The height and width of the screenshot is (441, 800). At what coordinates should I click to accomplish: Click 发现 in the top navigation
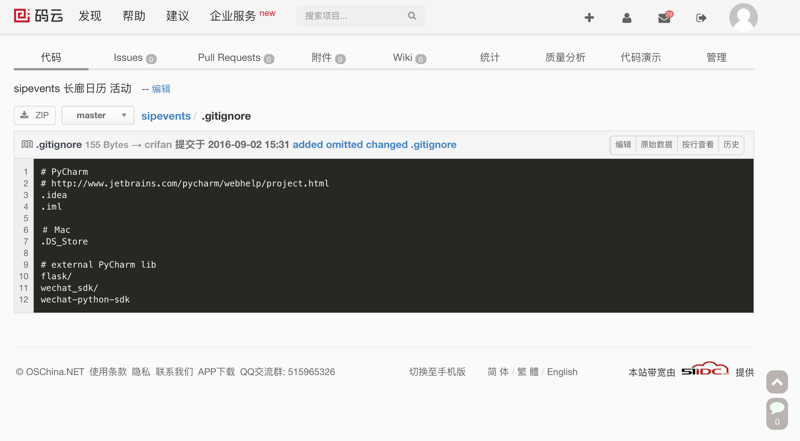coord(90,16)
